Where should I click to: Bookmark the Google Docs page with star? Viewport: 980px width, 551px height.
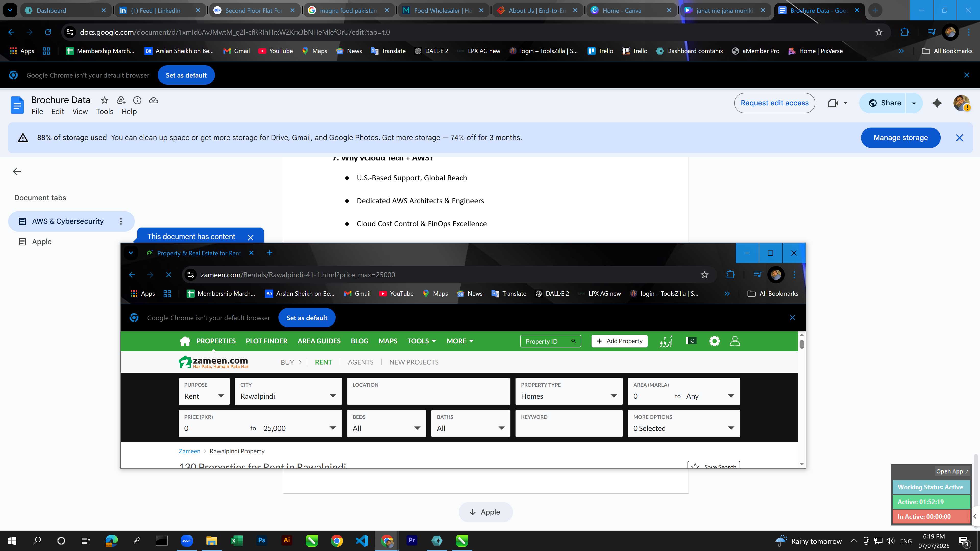pyautogui.click(x=879, y=32)
